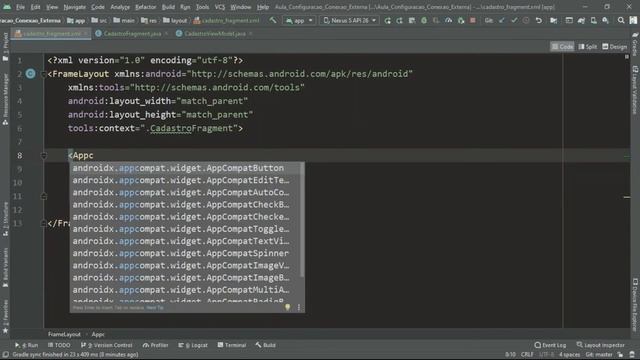Open the Layout Validation sidebar panel
This screenshot has height=360, width=640.
point(635,91)
